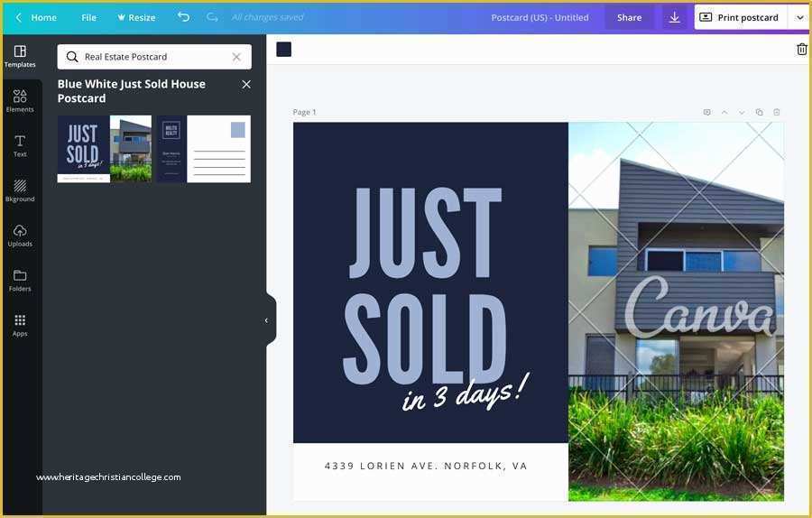Open the Elements sidebar tab
The height and width of the screenshot is (518, 812).
click(20, 101)
